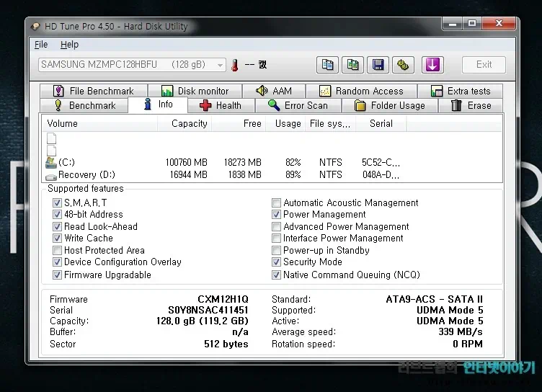
Task: Click the 82% usage value
Action: point(293,162)
